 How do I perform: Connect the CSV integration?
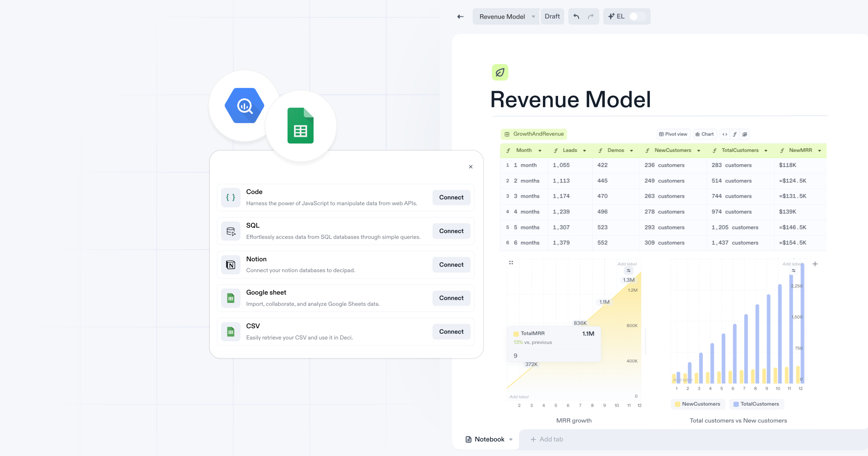click(x=451, y=332)
